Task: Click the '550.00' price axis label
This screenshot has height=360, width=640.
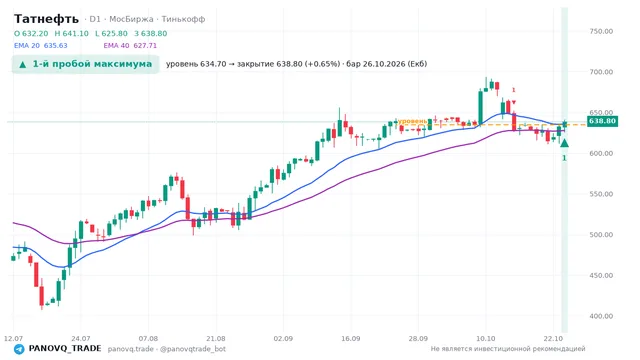Action: tap(601, 194)
